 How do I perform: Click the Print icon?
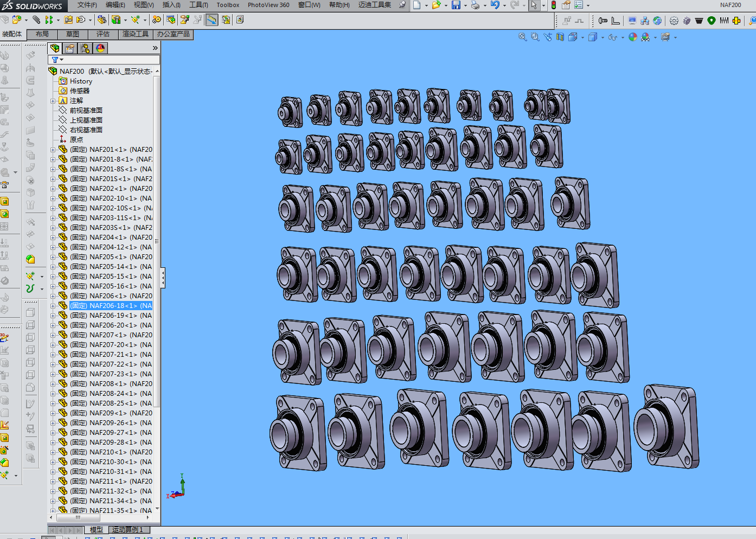pyautogui.click(x=475, y=5)
